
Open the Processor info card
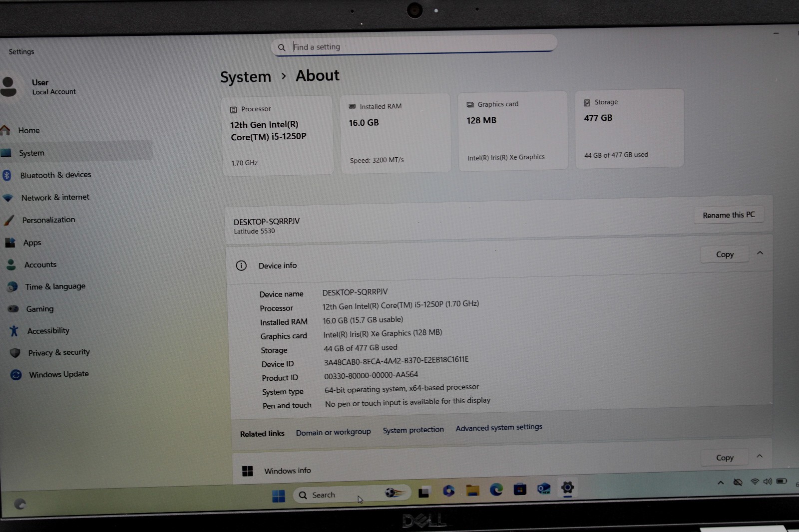click(x=277, y=135)
